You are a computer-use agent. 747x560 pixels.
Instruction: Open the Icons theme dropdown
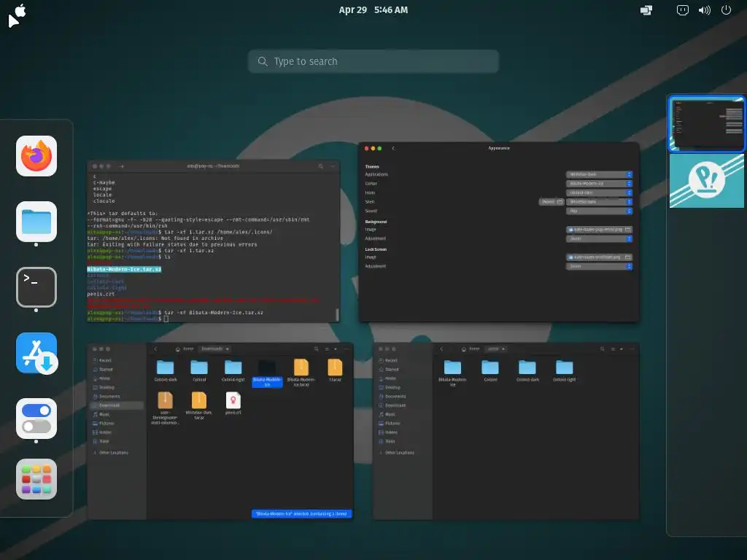600,192
